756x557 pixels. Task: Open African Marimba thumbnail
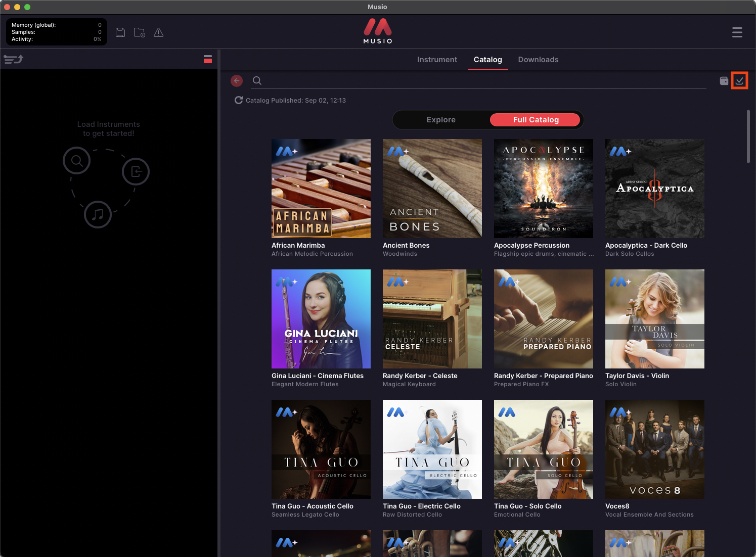(321, 189)
